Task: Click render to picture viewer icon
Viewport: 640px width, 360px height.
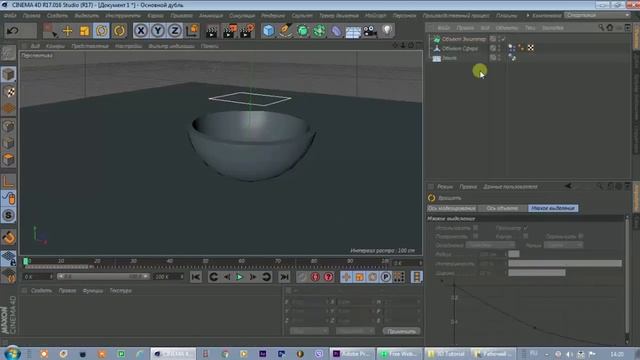Action: [229, 31]
